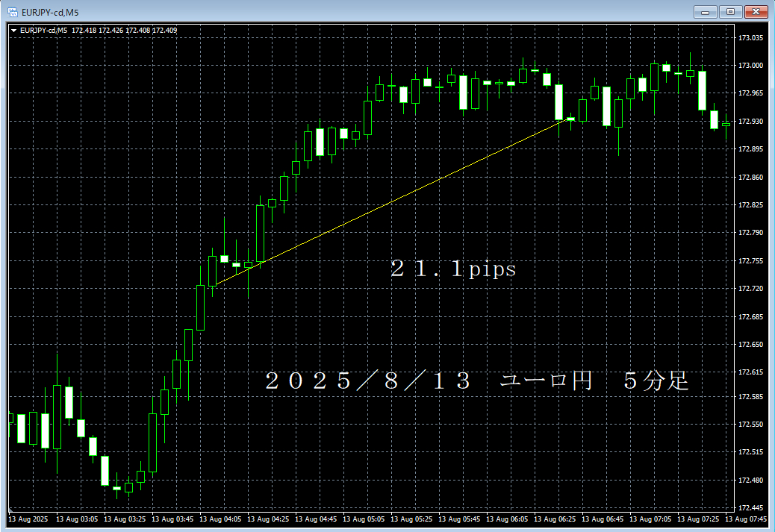Click the time label '13 Aug 04:05'
775x532 pixels.
[220, 519]
